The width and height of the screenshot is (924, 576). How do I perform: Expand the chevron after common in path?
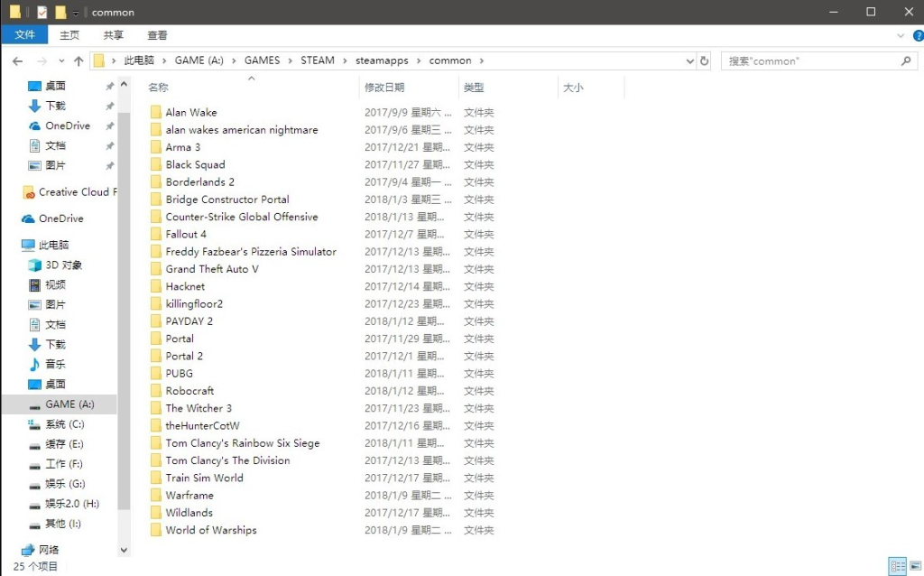[x=482, y=60]
